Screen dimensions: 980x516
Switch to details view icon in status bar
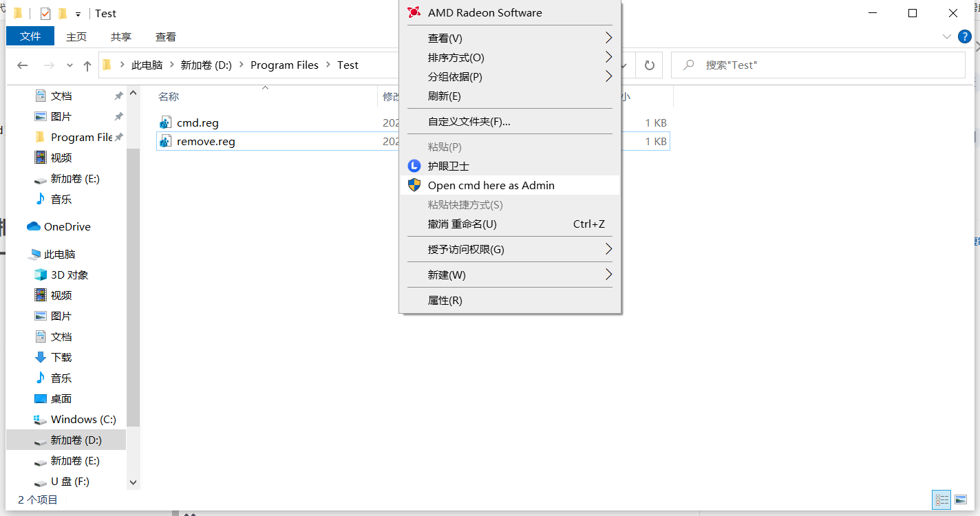(x=942, y=500)
